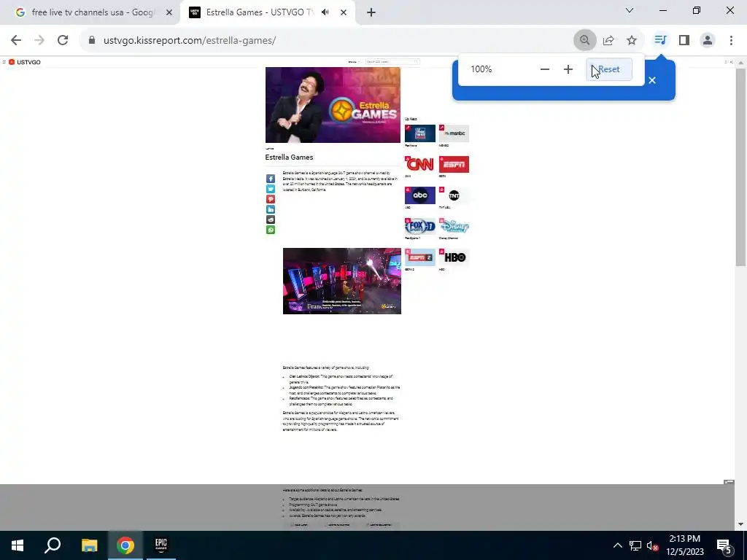Share on Twitter icon
This screenshot has height=560, width=747.
[271, 189]
